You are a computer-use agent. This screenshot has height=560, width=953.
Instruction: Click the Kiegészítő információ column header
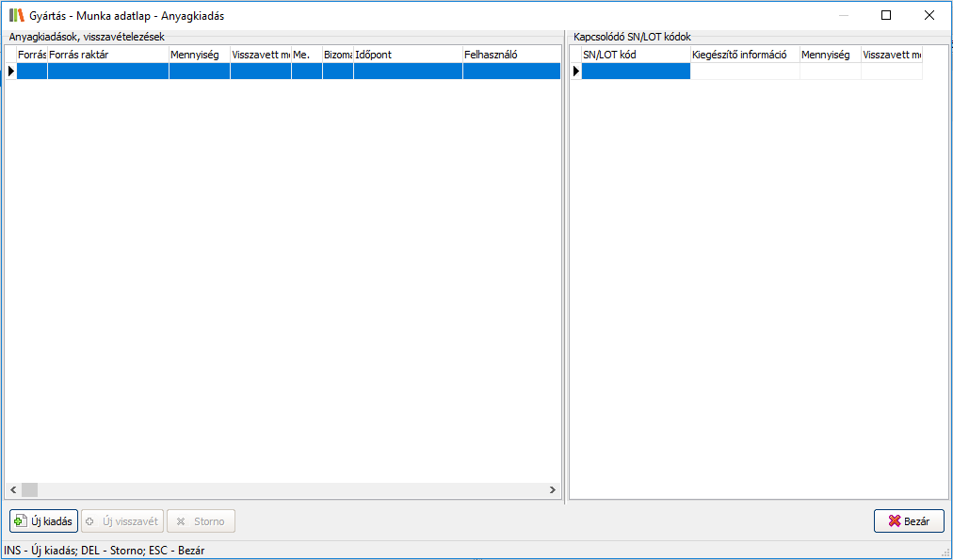click(744, 56)
